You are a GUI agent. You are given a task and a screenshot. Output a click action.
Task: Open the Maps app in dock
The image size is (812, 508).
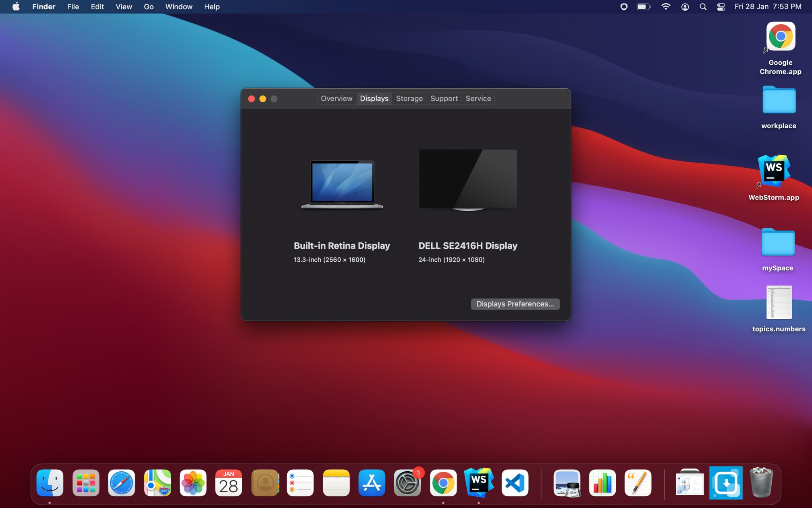tap(158, 483)
